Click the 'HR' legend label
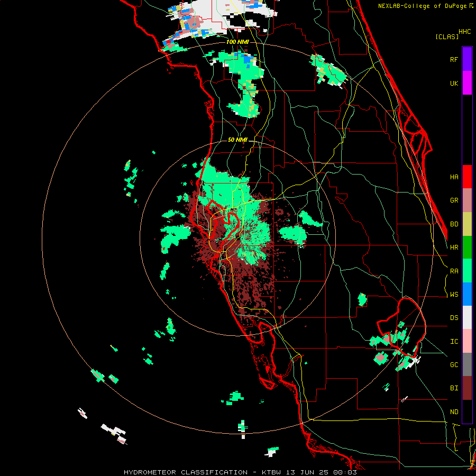This screenshot has height=476, width=476. [454, 248]
